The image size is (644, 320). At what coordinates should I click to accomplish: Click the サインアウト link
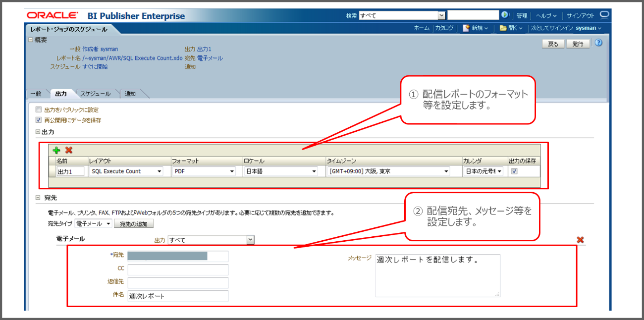coord(581,15)
